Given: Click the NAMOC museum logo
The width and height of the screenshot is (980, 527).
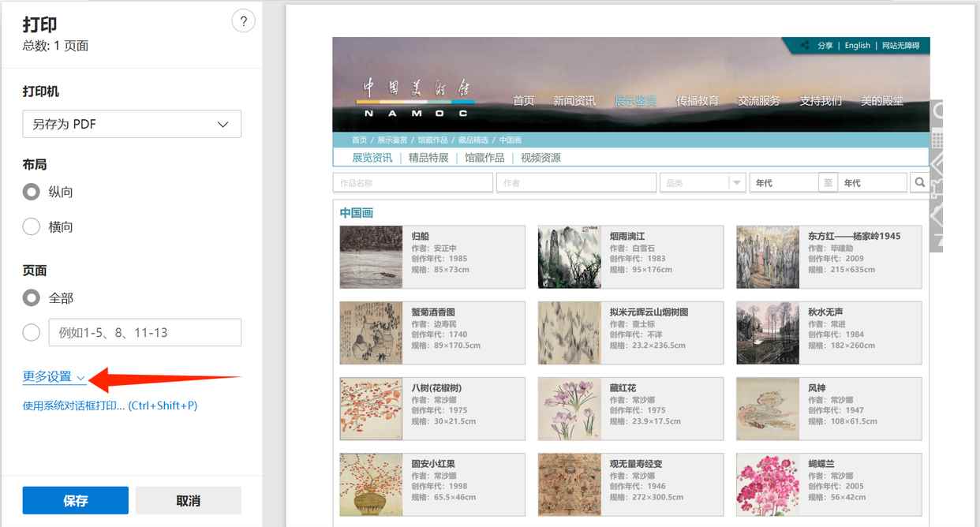Looking at the screenshot, I should click(x=415, y=98).
